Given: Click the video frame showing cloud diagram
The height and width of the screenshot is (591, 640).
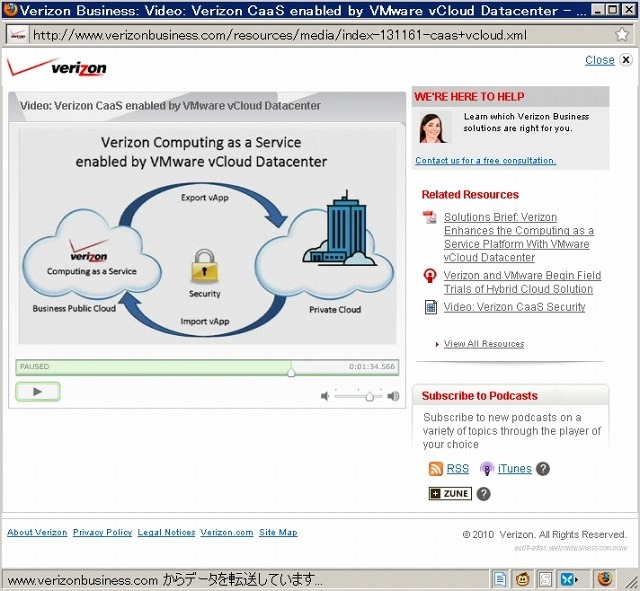Looking at the screenshot, I should tap(207, 237).
